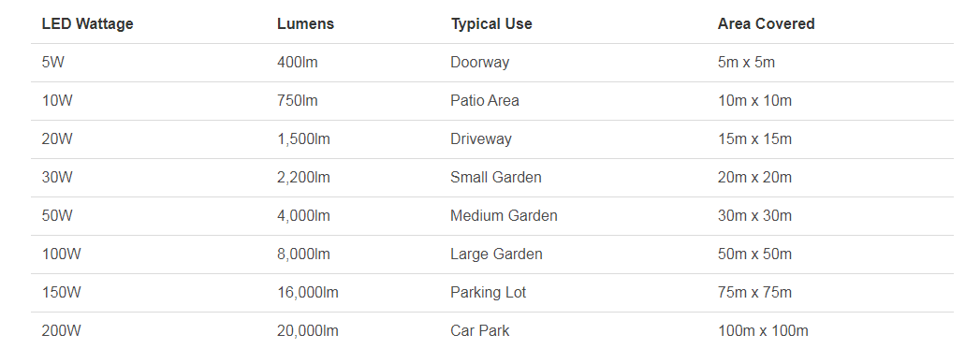This screenshot has width=980, height=349.
Task: Click the LED Wattage column header
Action: (x=87, y=23)
